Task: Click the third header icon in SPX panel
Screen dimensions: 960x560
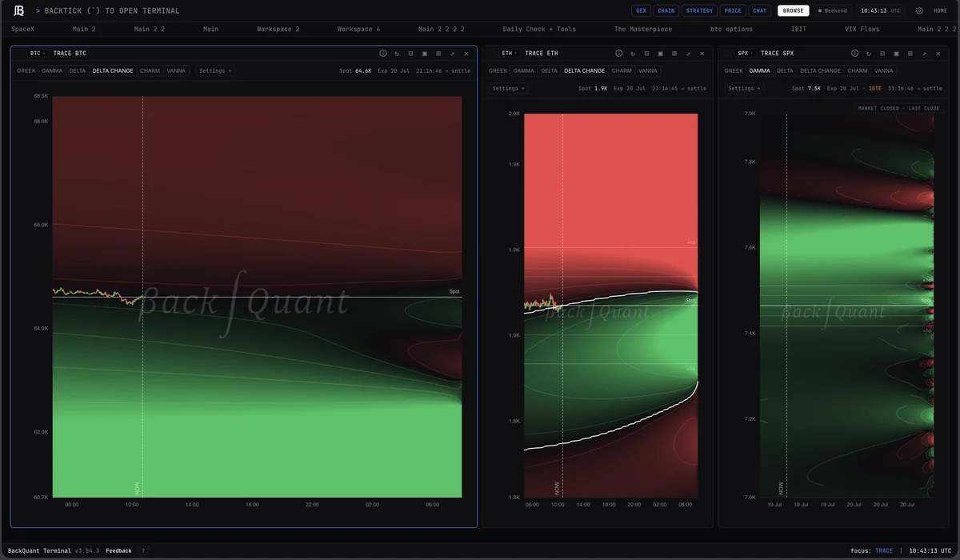Action: click(x=882, y=54)
